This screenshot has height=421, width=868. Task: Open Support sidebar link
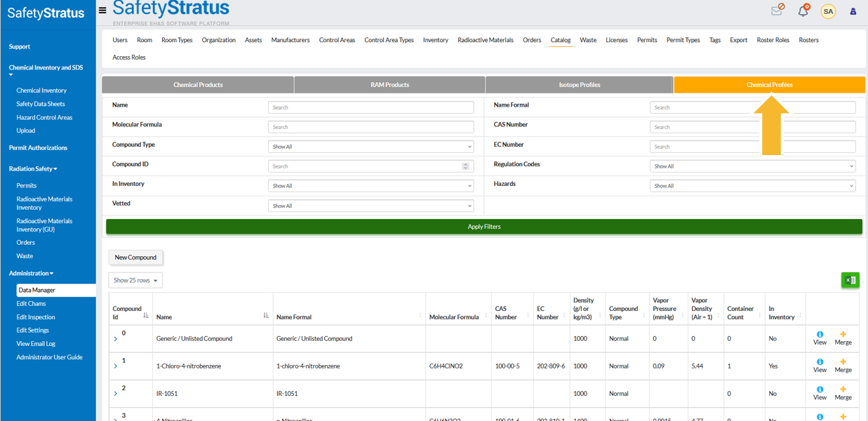coord(20,46)
